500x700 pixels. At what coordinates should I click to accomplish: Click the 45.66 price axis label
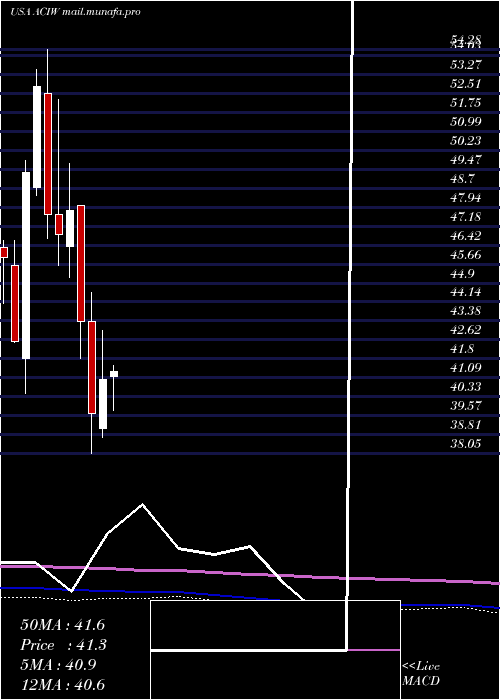(x=466, y=254)
